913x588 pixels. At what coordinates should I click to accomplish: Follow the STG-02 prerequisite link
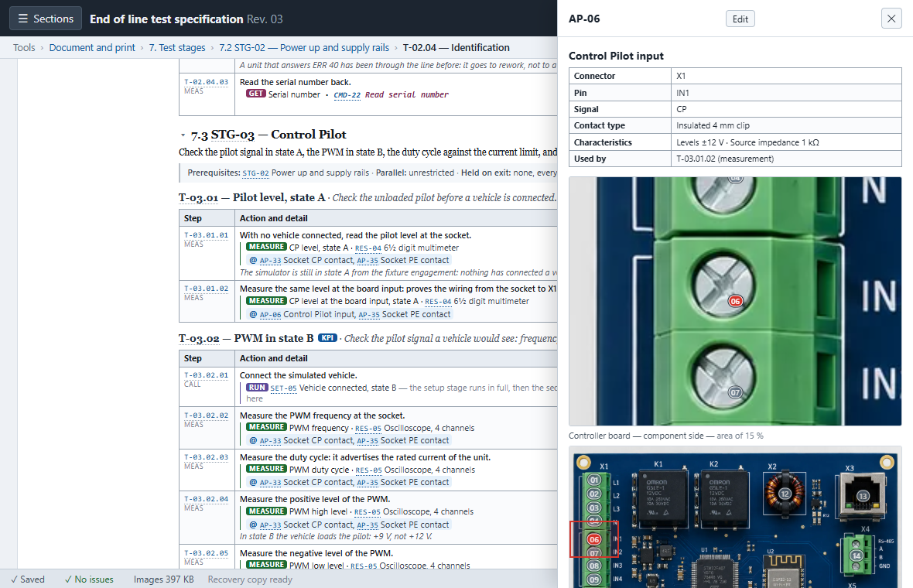click(255, 173)
